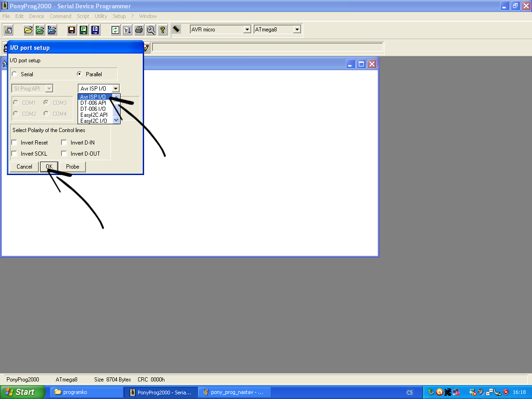Open data (D) file folder icon
The image size is (532, 399).
click(x=52, y=30)
